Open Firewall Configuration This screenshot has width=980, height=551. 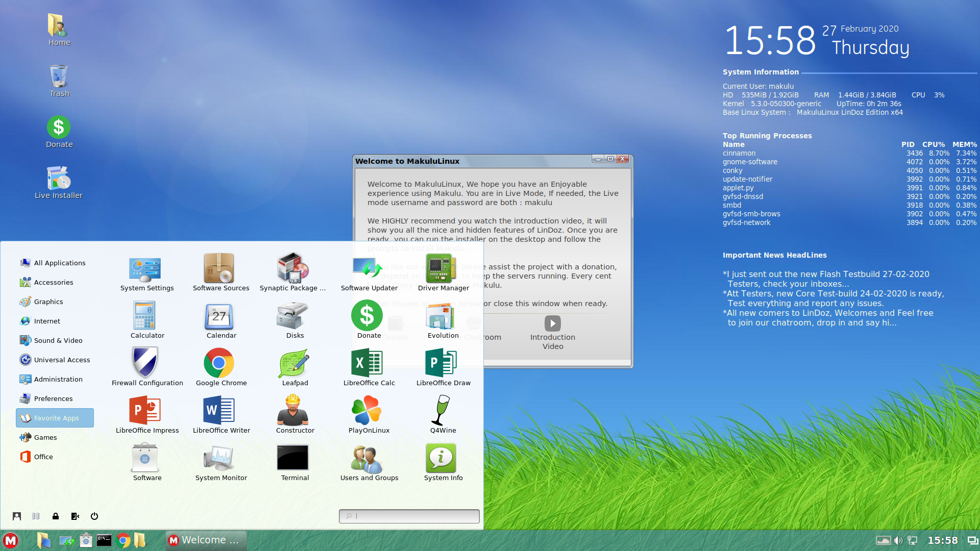(x=147, y=367)
